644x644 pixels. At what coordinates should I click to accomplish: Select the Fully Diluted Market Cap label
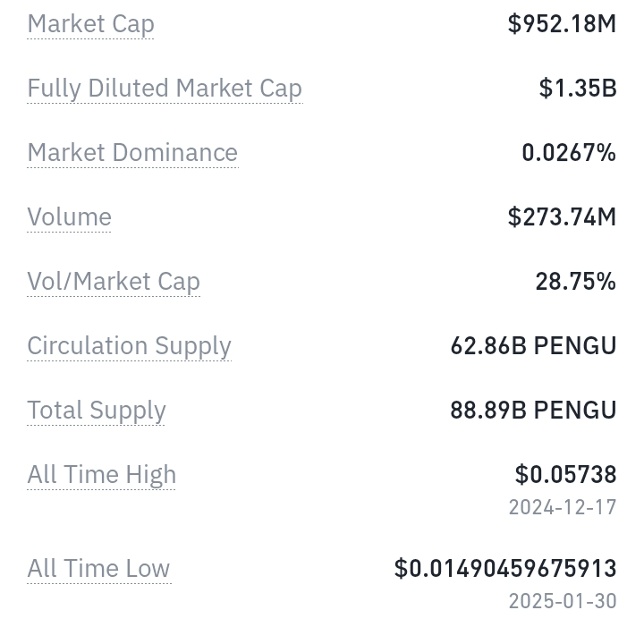point(165,89)
